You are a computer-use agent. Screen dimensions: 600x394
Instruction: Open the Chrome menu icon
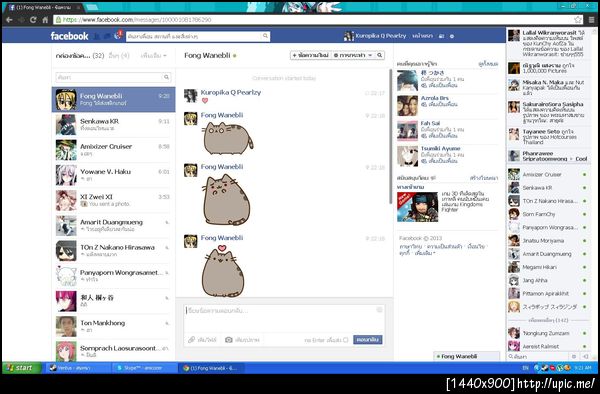point(591,20)
